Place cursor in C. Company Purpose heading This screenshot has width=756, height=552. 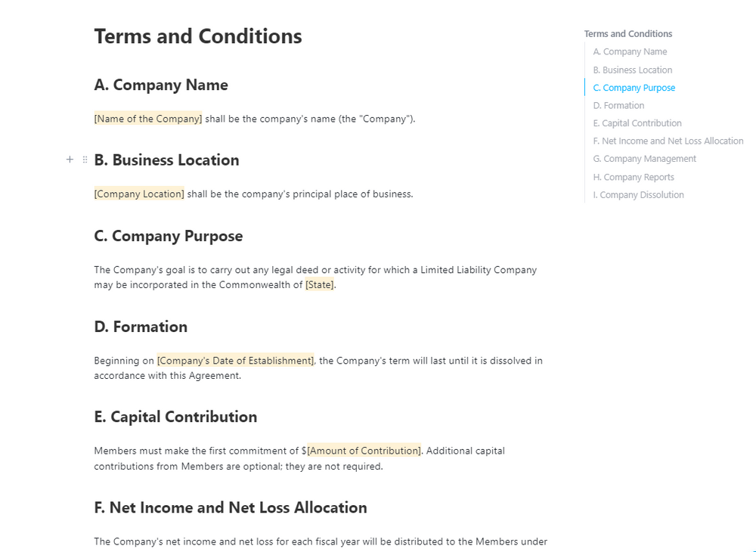pyautogui.click(x=169, y=236)
